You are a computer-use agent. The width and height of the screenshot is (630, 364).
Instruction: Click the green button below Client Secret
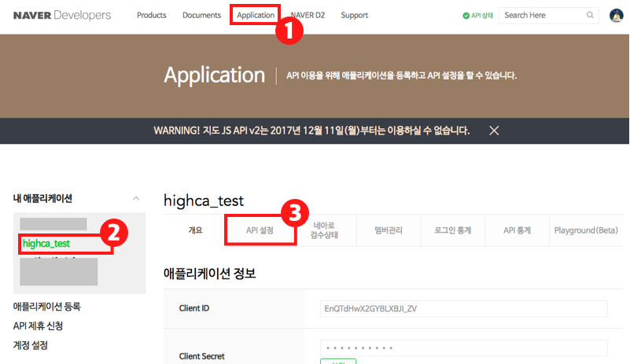click(x=338, y=362)
